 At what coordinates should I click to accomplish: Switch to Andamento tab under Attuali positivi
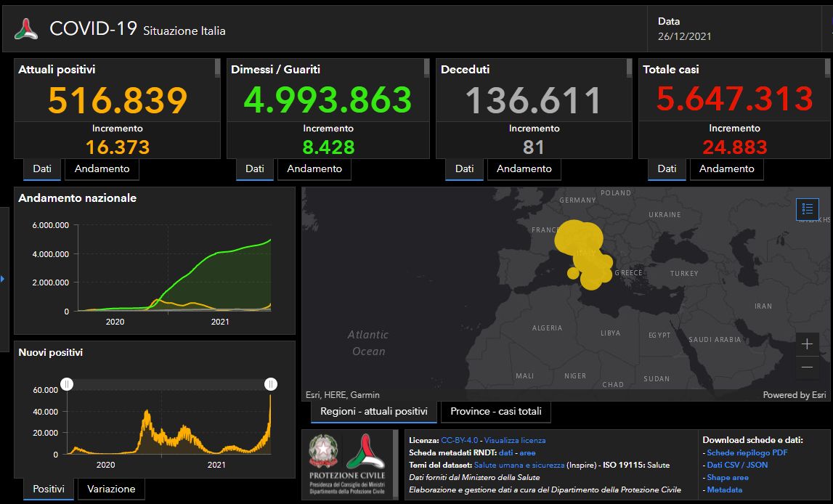pyautogui.click(x=102, y=168)
